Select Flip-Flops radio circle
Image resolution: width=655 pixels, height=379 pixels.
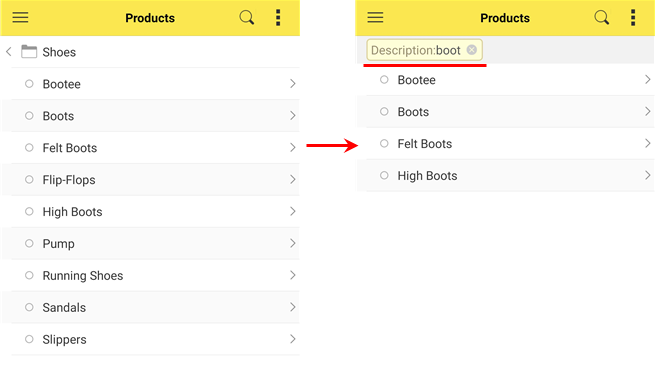pyautogui.click(x=29, y=180)
